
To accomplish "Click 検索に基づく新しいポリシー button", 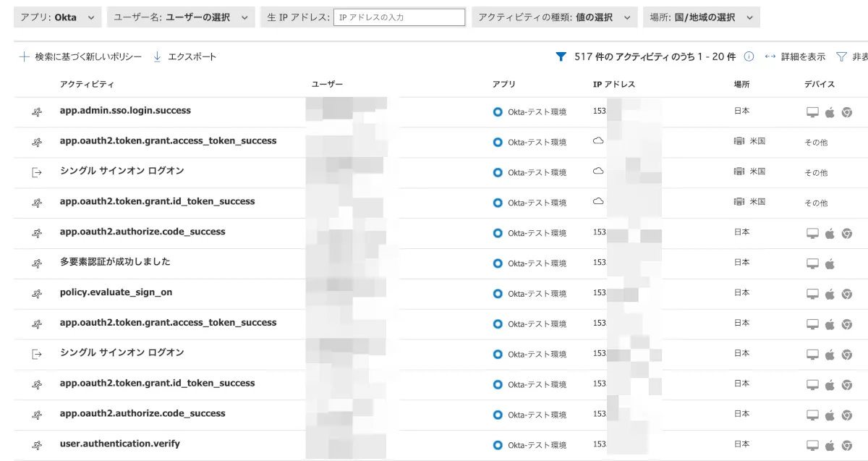I will [x=88, y=56].
